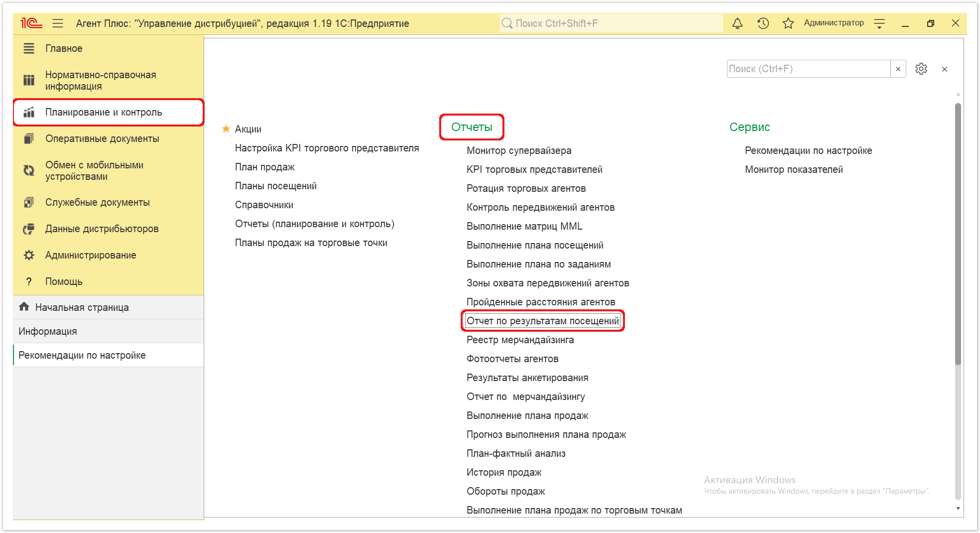This screenshot has height=533, width=980.
Task: Click Данные дистрибьюторов icon
Action: 29,229
